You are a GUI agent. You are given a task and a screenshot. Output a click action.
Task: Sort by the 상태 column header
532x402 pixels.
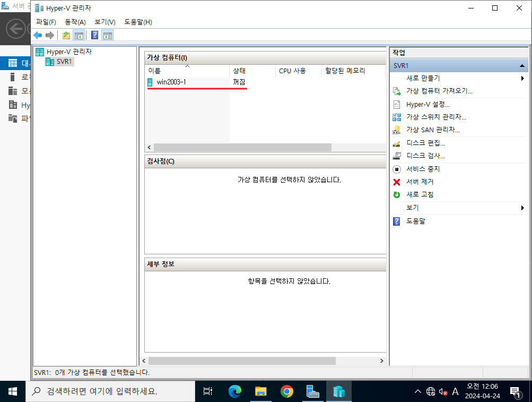coord(252,71)
